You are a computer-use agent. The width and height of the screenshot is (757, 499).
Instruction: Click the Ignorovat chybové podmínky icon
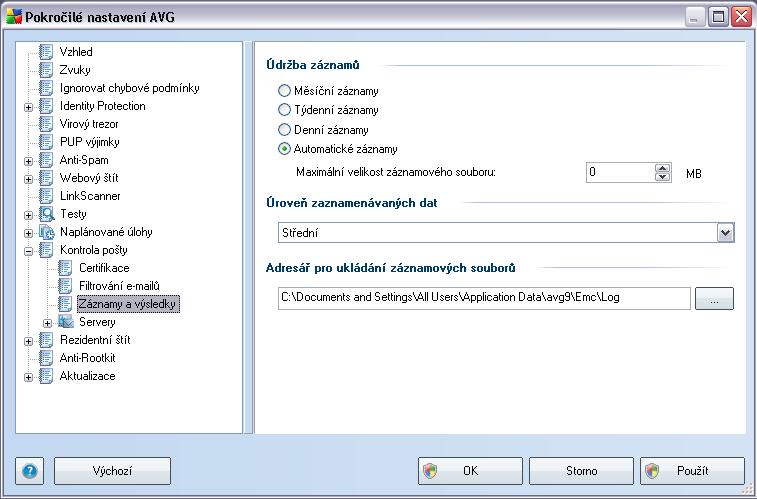pyautogui.click(x=46, y=88)
